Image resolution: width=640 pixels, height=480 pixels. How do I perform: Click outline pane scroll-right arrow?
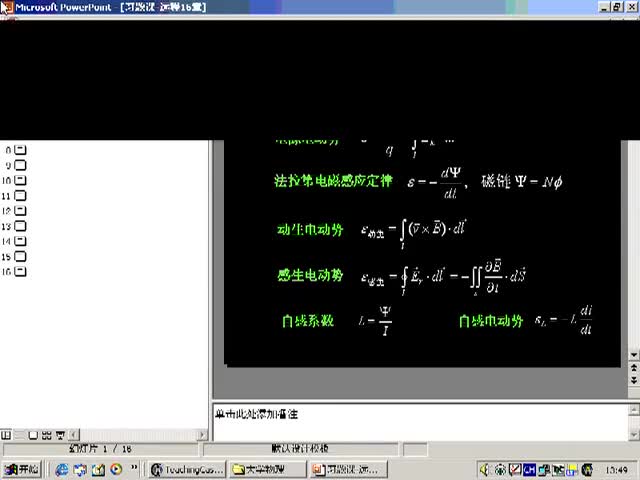coord(203,435)
